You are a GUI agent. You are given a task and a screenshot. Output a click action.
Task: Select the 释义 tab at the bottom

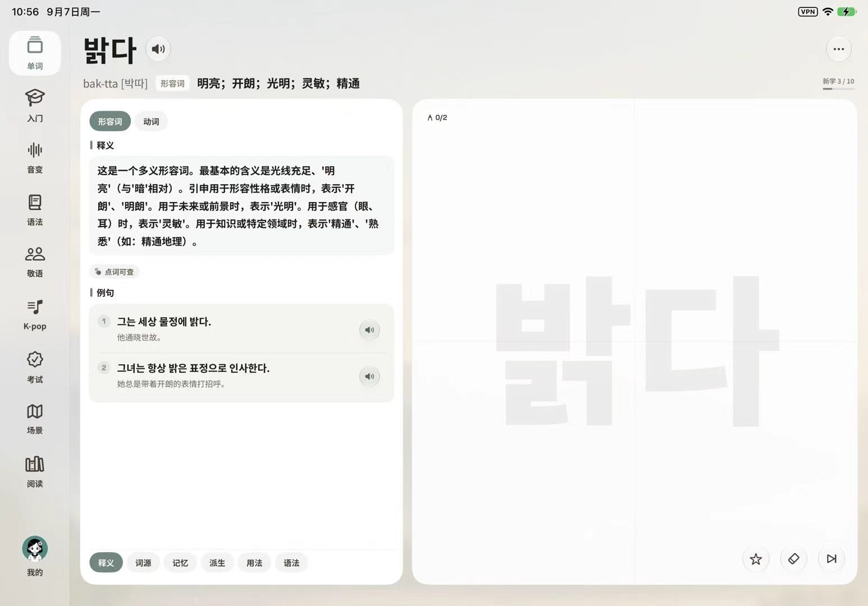click(x=106, y=563)
